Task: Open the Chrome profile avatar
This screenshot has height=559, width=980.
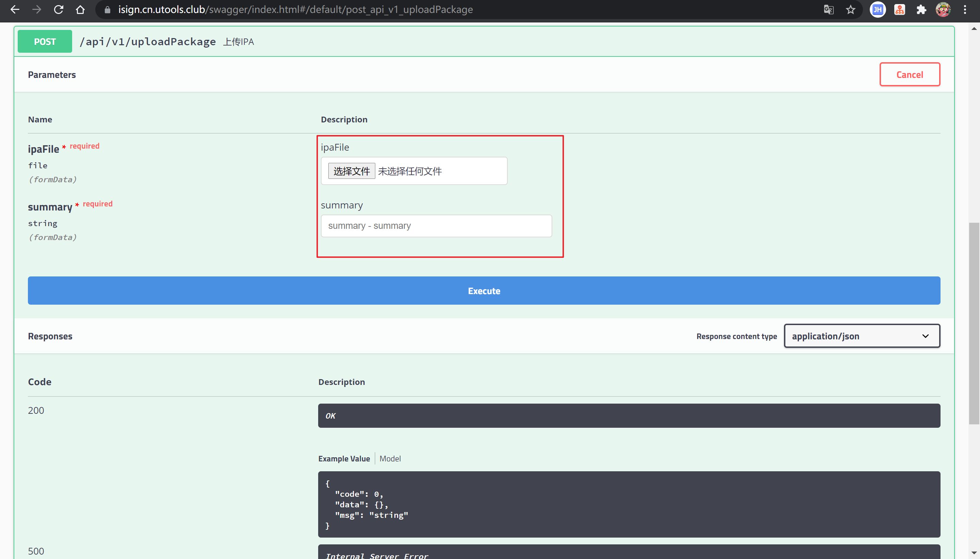Action: pyautogui.click(x=943, y=10)
